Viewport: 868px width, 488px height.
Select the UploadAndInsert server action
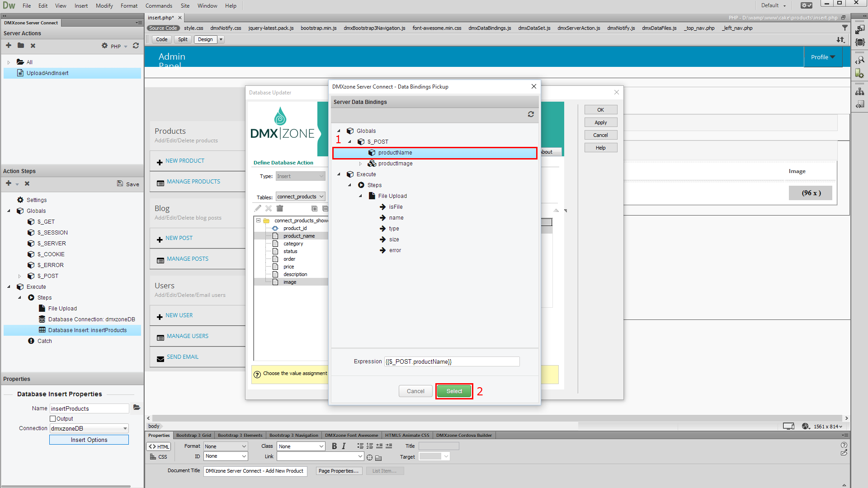[x=72, y=73]
